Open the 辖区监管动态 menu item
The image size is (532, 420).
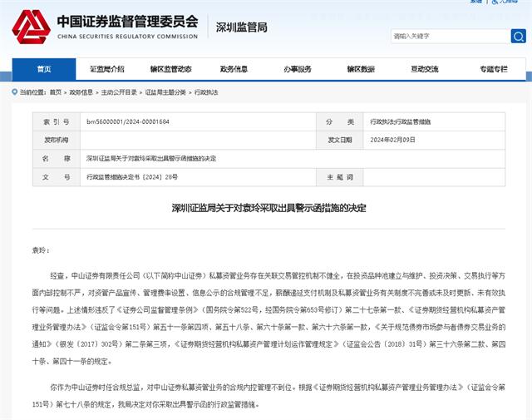click(170, 69)
